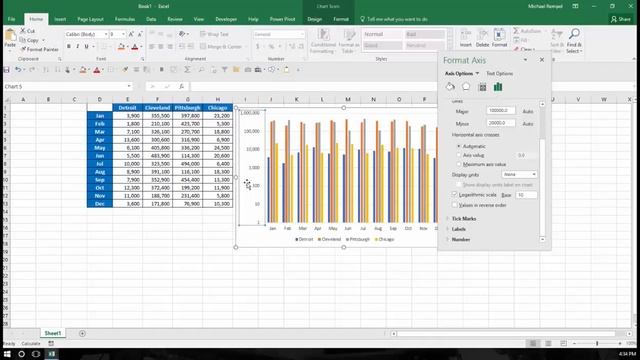Click Undo arrow in quick access toolbar
Viewport: 640px width, 360px height.
18,70
